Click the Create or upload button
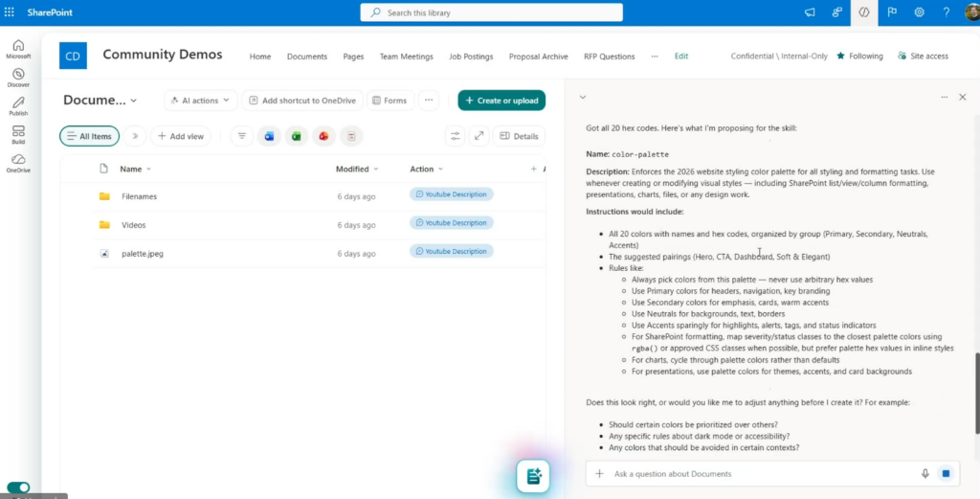 (501, 101)
